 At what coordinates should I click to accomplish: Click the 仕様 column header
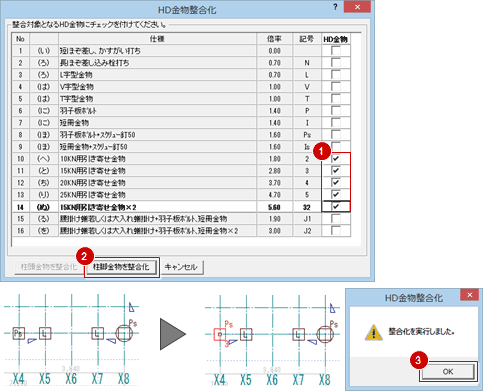click(157, 39)
